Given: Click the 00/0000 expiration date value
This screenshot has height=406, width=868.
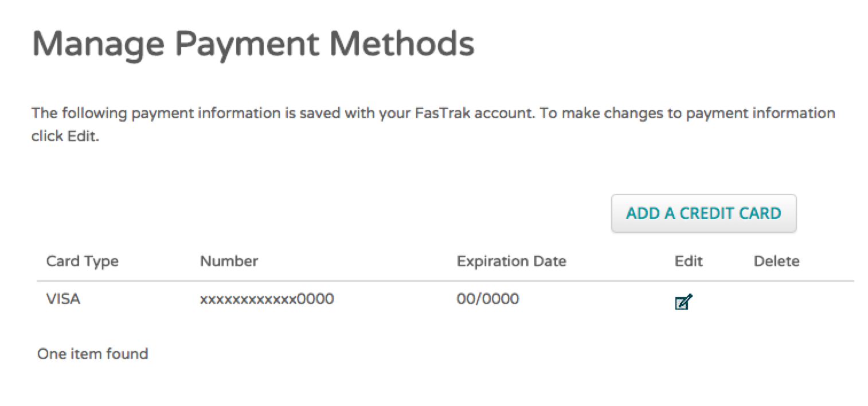Looking at the screenshot, I should pos(488,299).
